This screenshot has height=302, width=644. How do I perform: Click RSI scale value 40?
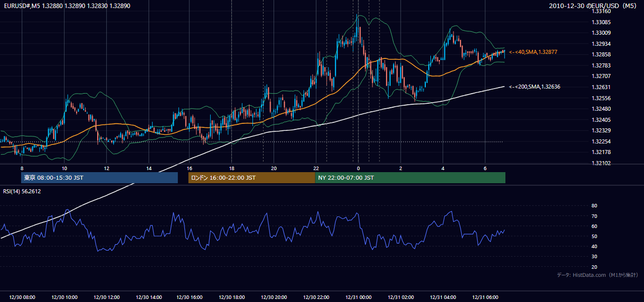click(594, 246)
